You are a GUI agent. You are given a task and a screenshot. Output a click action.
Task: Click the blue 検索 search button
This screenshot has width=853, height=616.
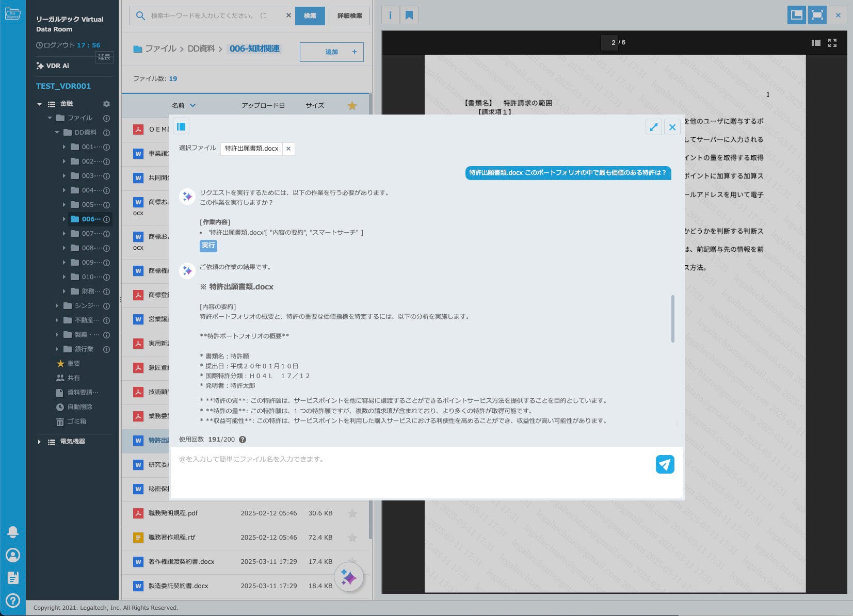310,16
